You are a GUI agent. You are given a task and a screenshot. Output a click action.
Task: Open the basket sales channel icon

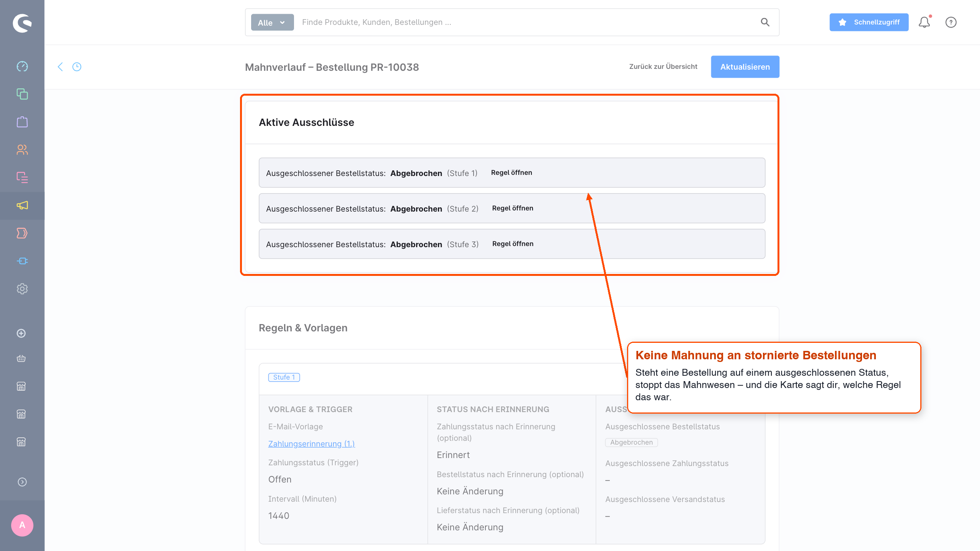(x=21, y=359)
